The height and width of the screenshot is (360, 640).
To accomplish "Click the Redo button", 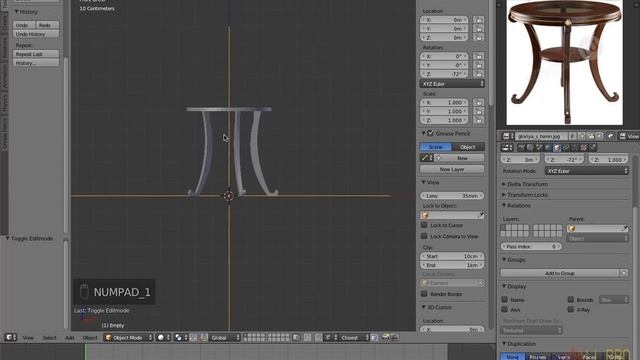I will click(x=47, y=25).
